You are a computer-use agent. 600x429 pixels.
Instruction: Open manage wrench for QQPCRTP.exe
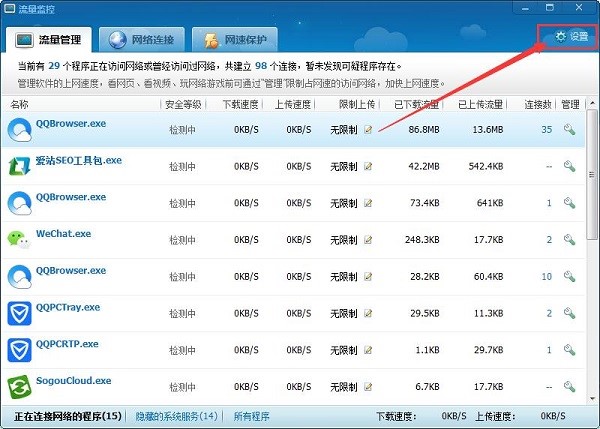click(569, 350)
